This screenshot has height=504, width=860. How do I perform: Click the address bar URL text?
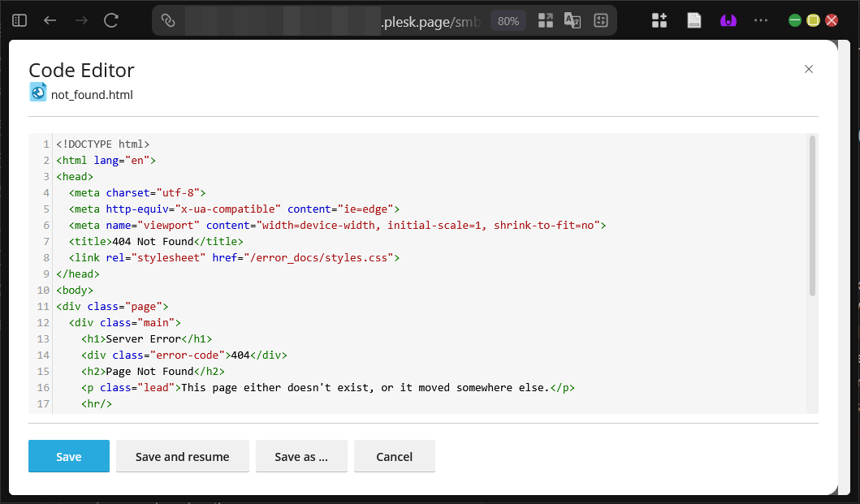pyautogui.click(x=430, y=22)
